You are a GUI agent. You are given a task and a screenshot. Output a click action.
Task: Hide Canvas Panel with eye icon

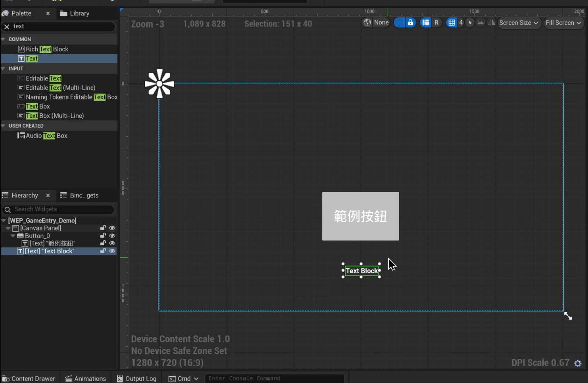click(112, 228)
